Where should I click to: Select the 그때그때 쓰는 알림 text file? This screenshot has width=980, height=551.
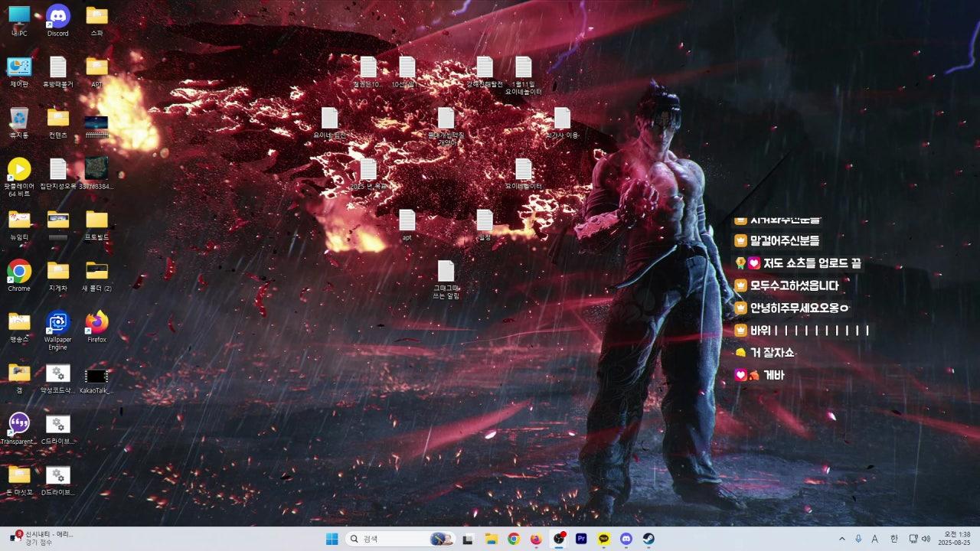pyautogui.click(x=446, y=279)
